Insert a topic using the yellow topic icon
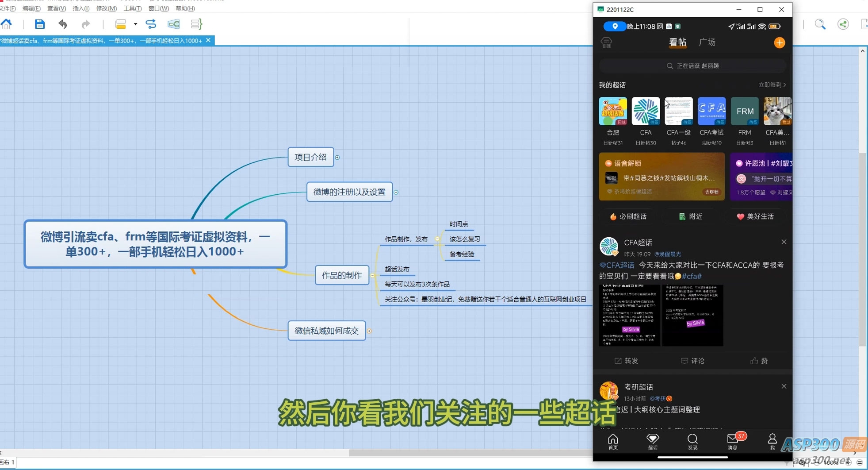This screenshot has height=470, width=868. pos(120,24)
